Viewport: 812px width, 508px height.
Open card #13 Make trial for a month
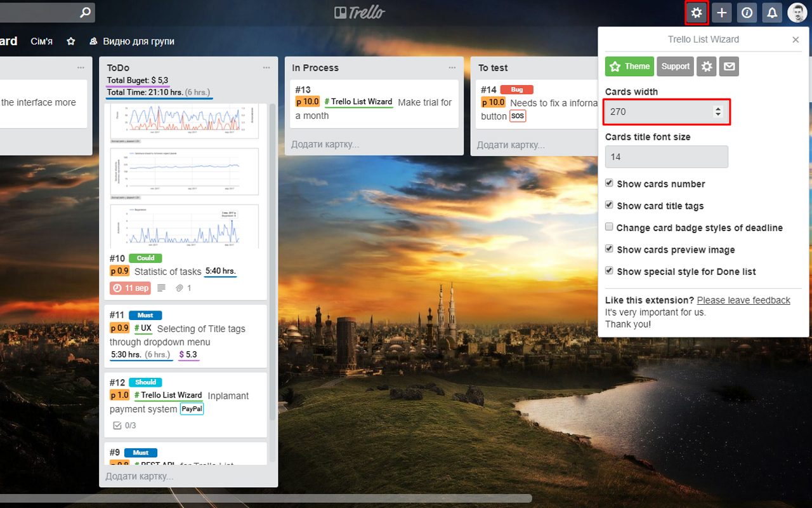pyautogui.click(x=374, y=104)
